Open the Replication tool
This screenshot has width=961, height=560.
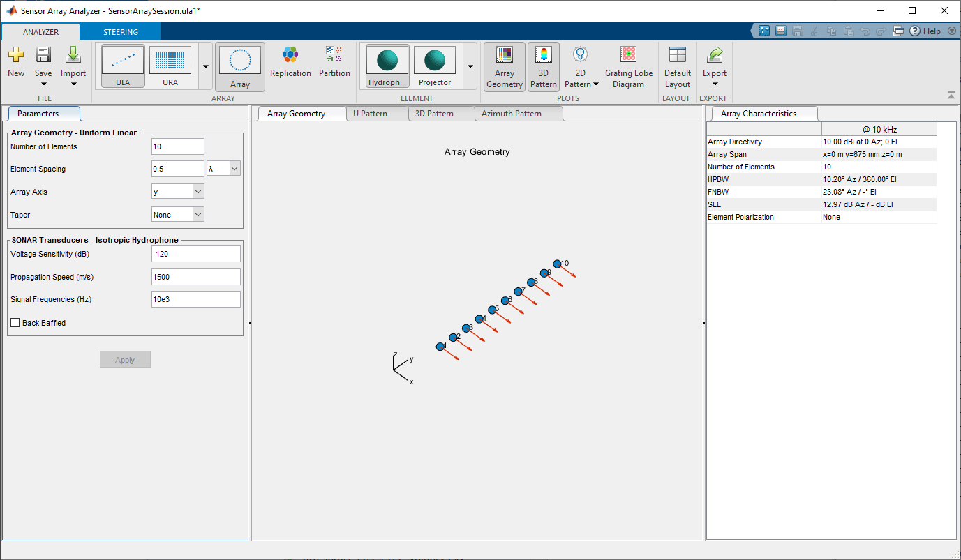pos(290,62)
